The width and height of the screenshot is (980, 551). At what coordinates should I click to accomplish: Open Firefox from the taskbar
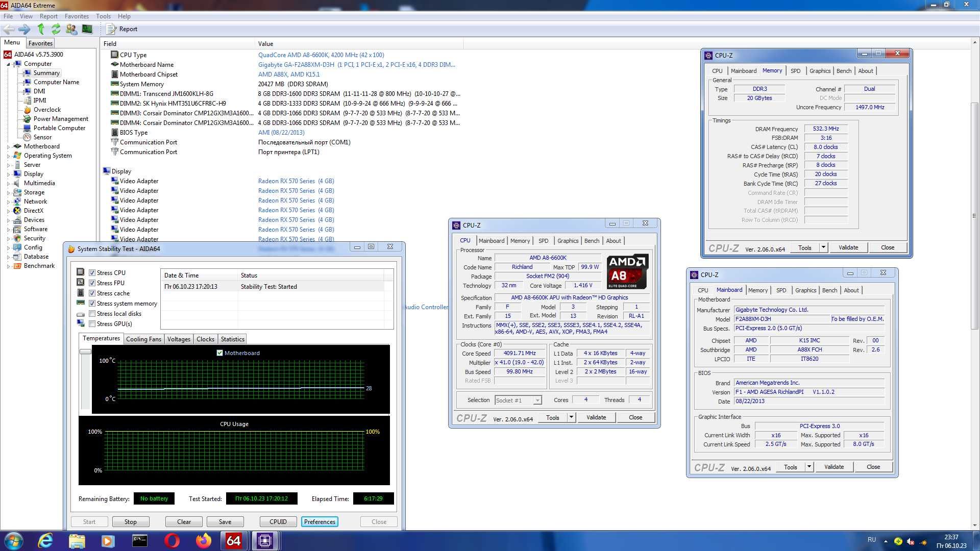click(203, 541)
